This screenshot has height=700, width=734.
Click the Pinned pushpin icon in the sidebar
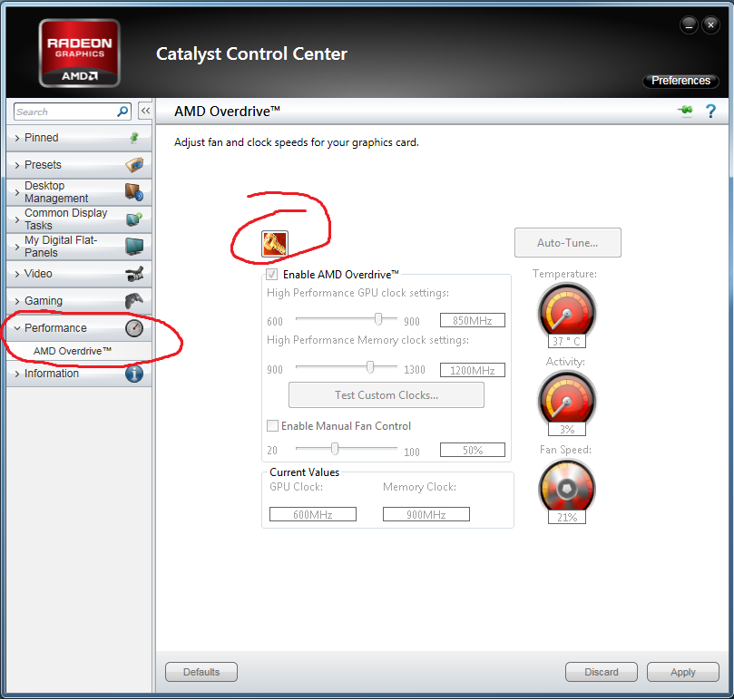[134, 138]
